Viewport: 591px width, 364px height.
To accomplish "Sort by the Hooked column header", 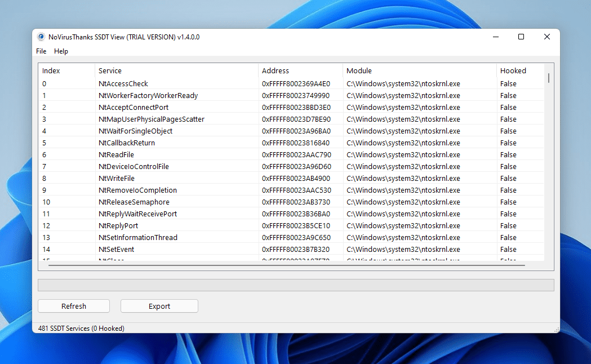I will [x=520, y=70].
